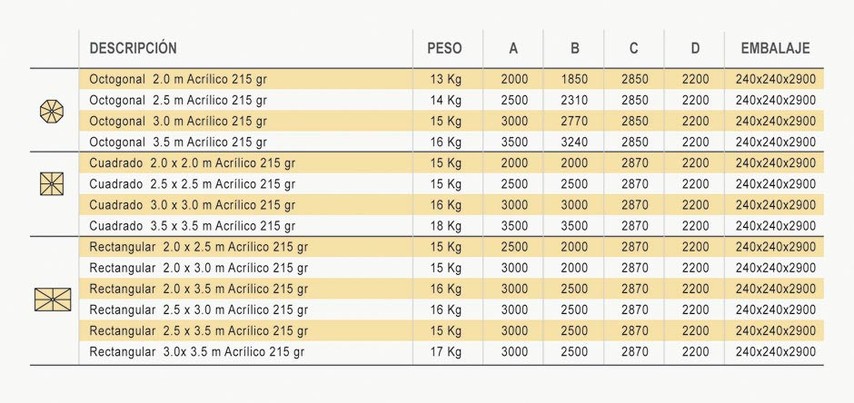This screenshot has height=403, width=854.
Task: Select the Cuadrado 2.5 x 2.5 m row
Action: (x=451, y=184)
